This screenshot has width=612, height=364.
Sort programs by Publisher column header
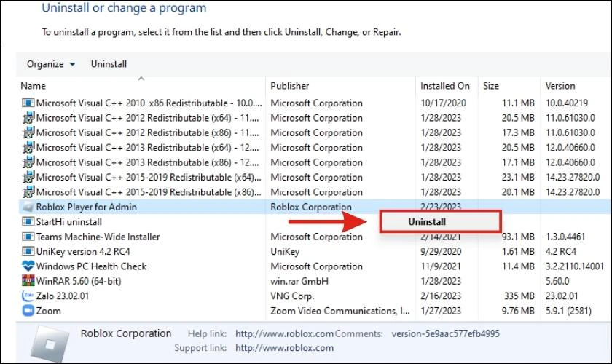pos(290,86)
